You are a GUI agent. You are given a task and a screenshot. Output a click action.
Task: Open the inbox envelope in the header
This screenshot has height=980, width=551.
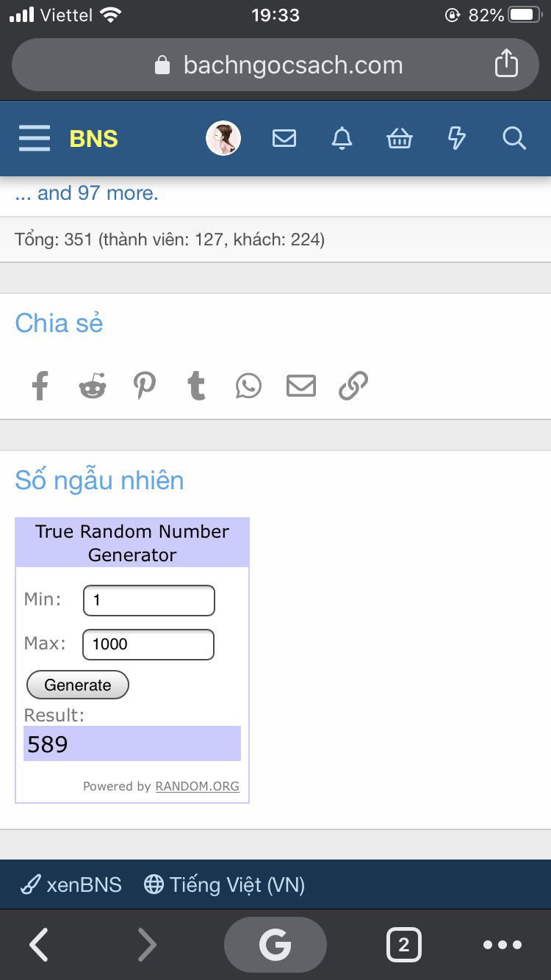pos(284,138)
